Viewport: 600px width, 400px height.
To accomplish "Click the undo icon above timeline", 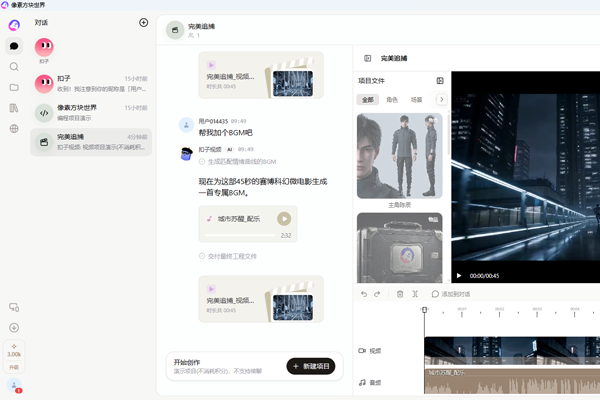I will point(364,294).
